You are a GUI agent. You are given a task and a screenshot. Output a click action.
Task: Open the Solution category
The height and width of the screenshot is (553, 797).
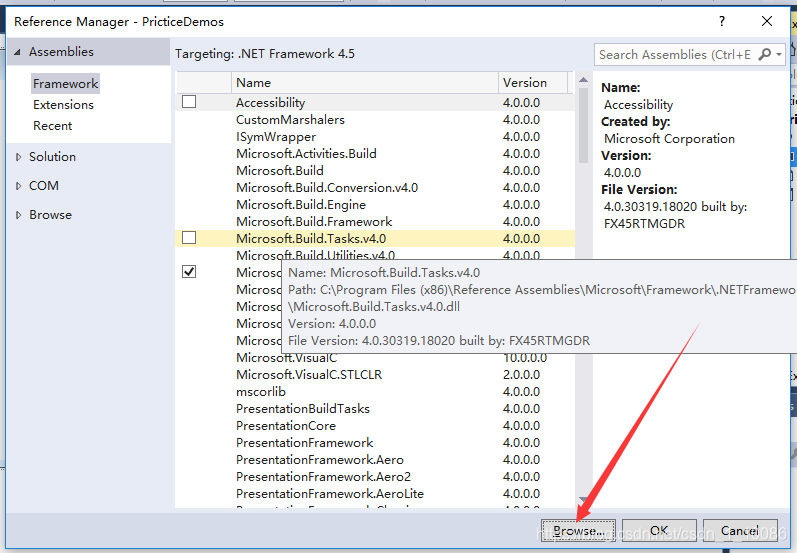tap(52, 157)
